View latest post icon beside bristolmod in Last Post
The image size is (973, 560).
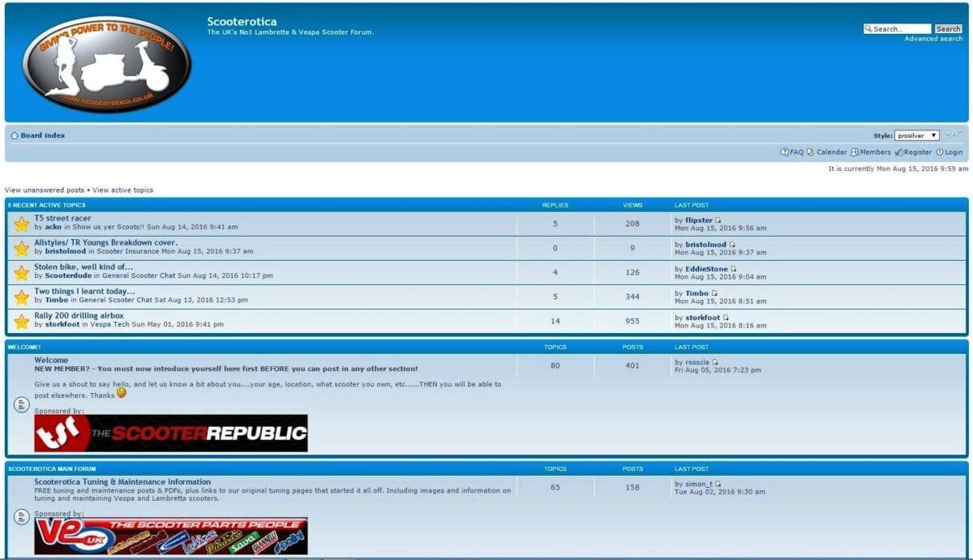pos(731,245)
